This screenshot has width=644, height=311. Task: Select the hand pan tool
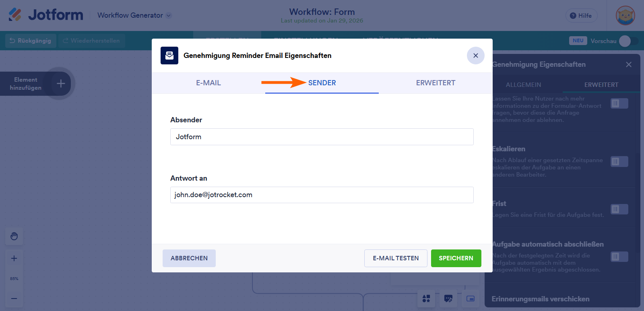[x=14, y=236]
